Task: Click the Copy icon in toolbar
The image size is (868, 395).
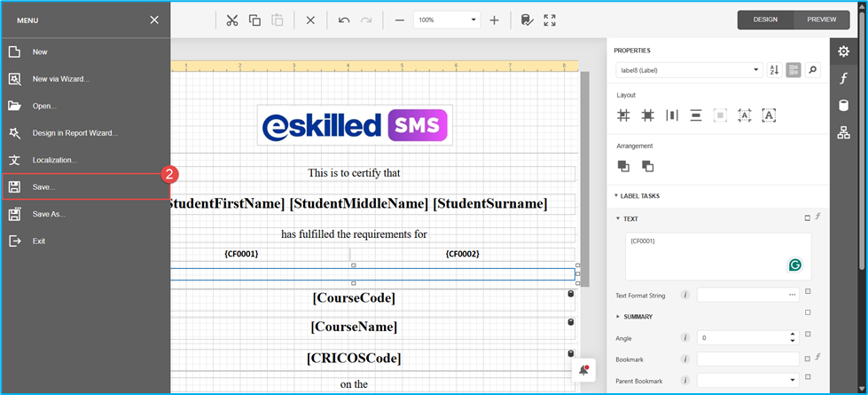Action: point(254,20)
